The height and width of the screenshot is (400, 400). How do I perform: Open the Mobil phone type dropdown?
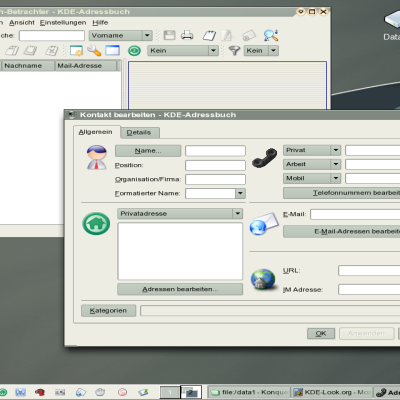tap(312, 178)
